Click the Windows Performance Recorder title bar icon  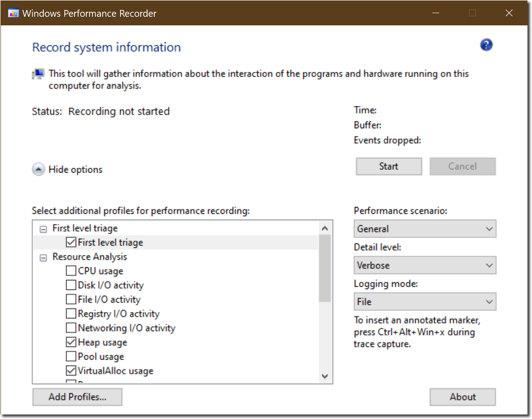(14, 13)
